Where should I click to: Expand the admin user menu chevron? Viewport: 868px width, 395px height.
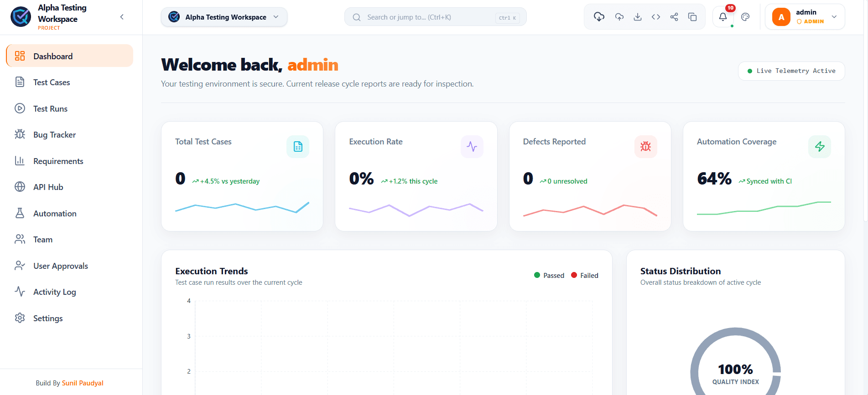(834, 17)
